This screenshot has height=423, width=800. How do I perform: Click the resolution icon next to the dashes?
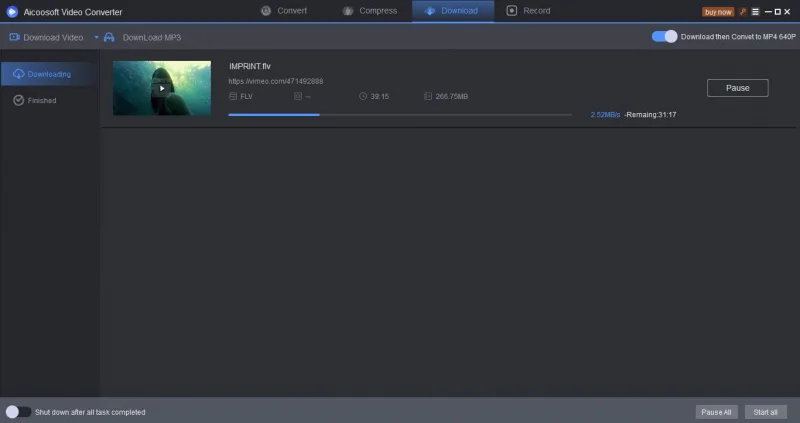tap(298, 96)
